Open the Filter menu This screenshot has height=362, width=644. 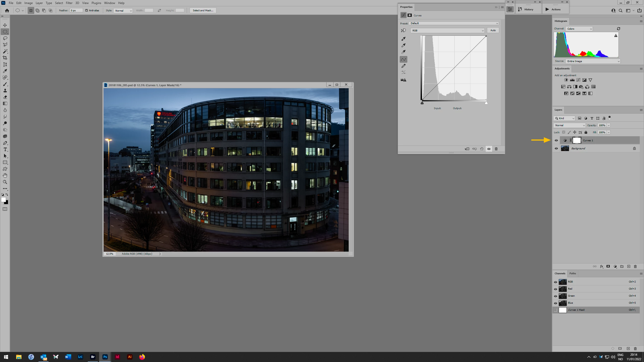point(69,3)
